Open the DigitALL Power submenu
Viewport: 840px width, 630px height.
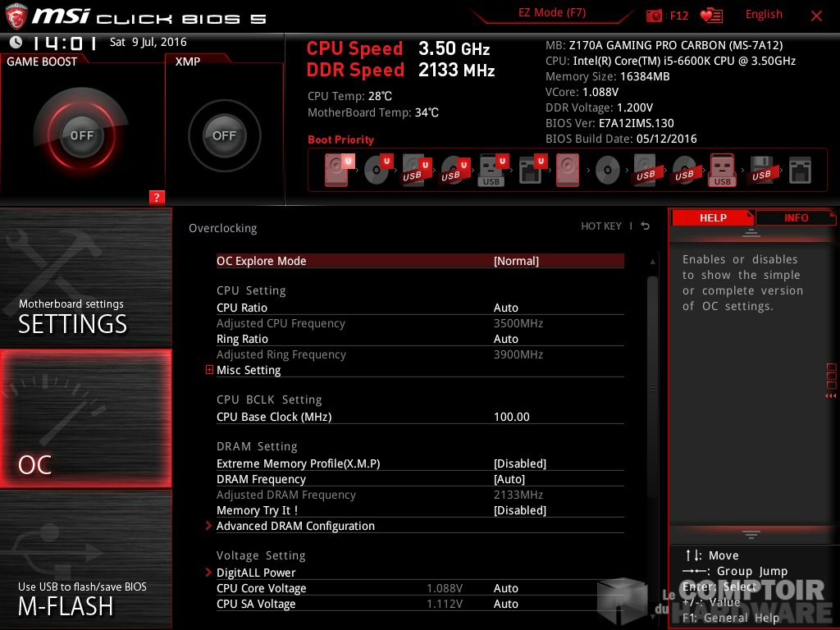click(256, 573)
